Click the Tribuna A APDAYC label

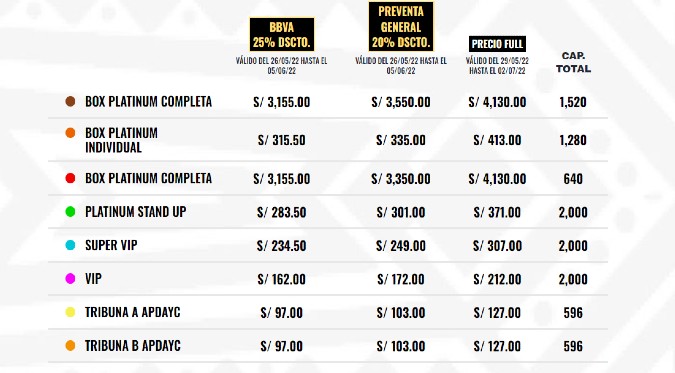(x=133, y=312)
